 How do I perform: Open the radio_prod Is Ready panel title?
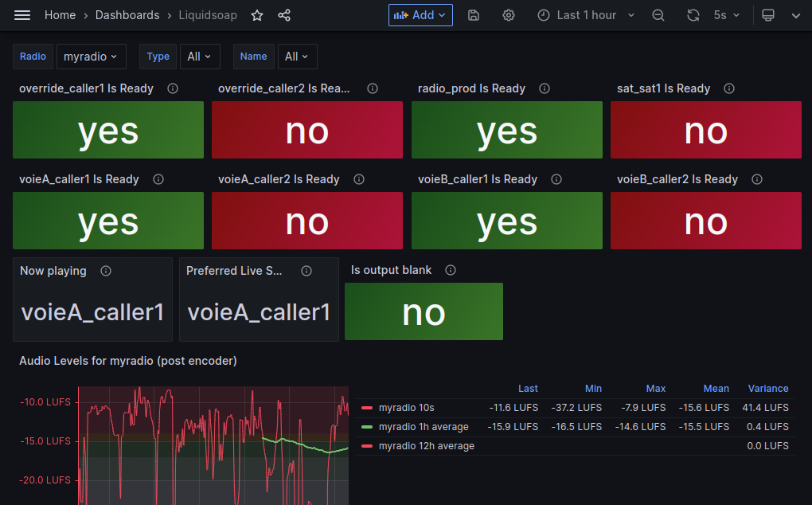[x=471, y=88]
